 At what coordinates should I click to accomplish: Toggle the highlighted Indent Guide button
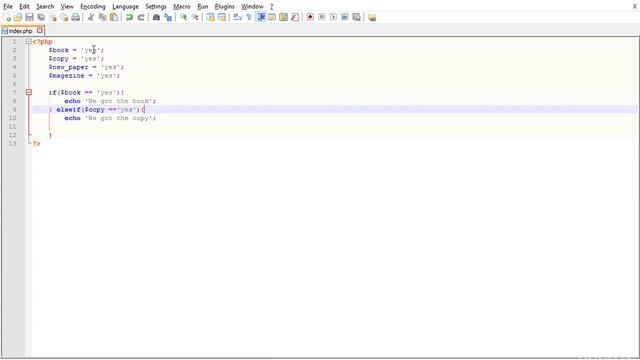pyautogui.click(x=260, y=17)
